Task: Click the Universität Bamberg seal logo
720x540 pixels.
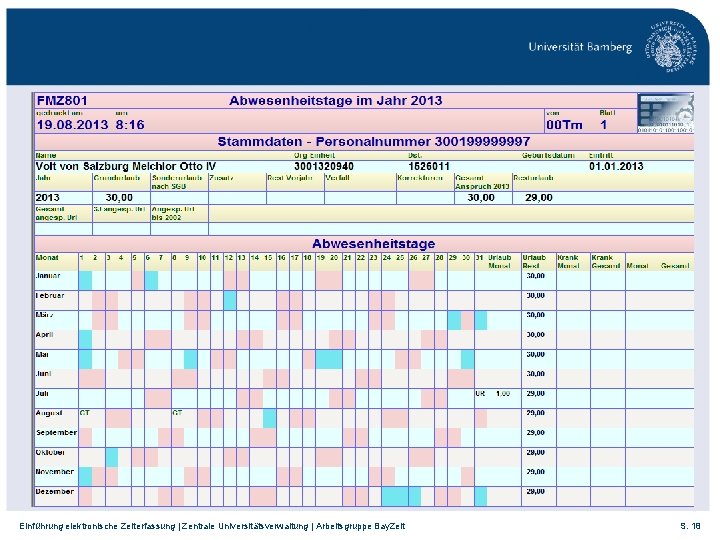Action: coord(670,46)
